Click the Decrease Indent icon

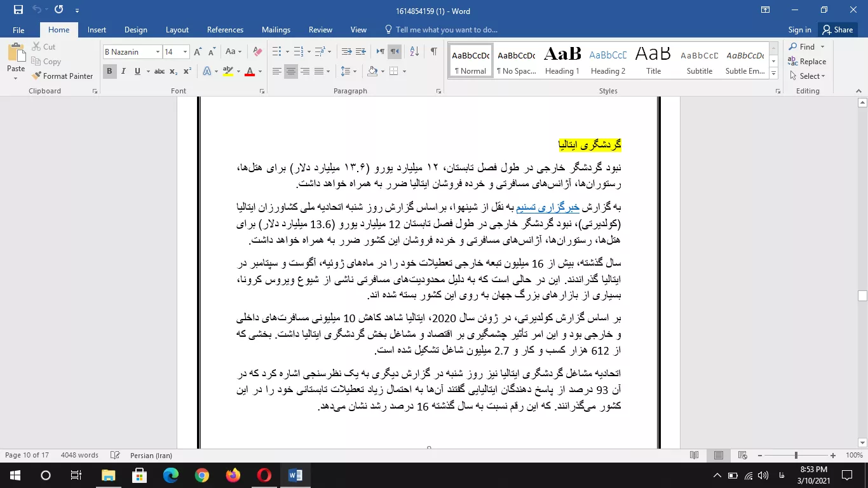pyautogui.click(x=346, y=52)
